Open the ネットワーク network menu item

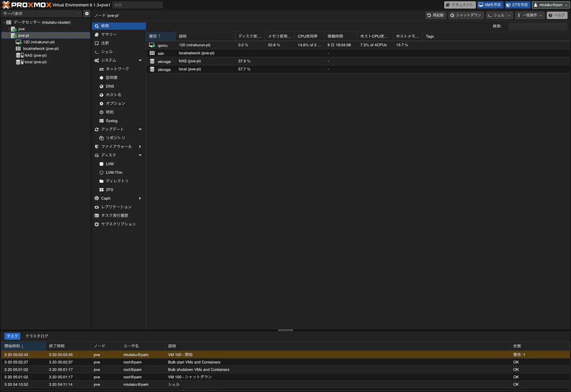click(119, 69)
